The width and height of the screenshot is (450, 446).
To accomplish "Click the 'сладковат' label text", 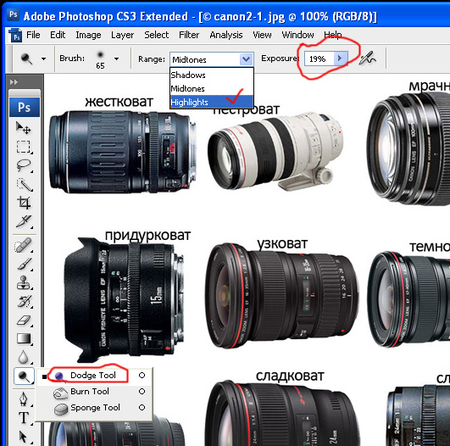I will (290, 376).
